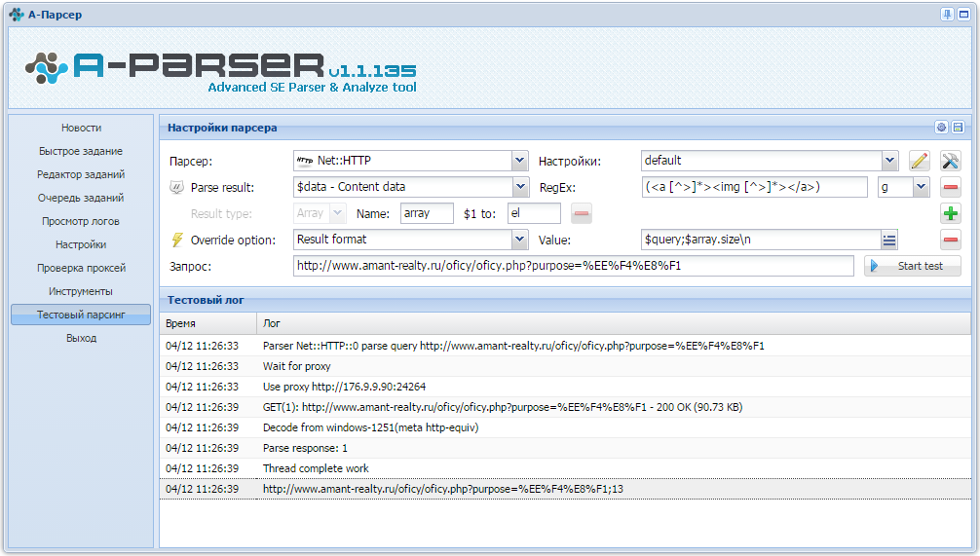Click the maximize icon in the title bar

963,15
